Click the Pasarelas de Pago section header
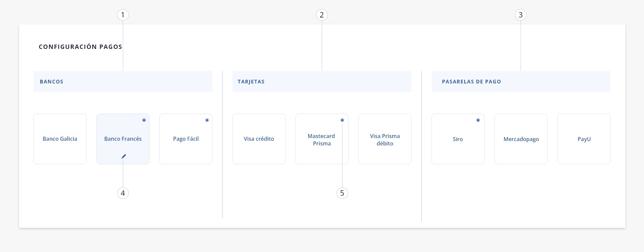This screenshot has width=644, height=252. pos(521,81)
